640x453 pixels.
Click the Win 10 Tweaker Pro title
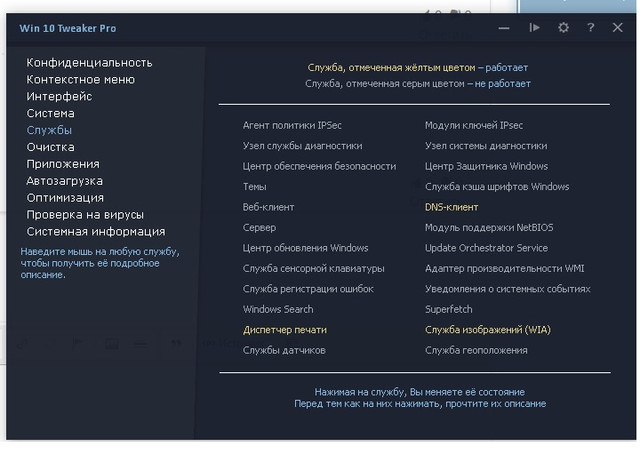point(68,28)
